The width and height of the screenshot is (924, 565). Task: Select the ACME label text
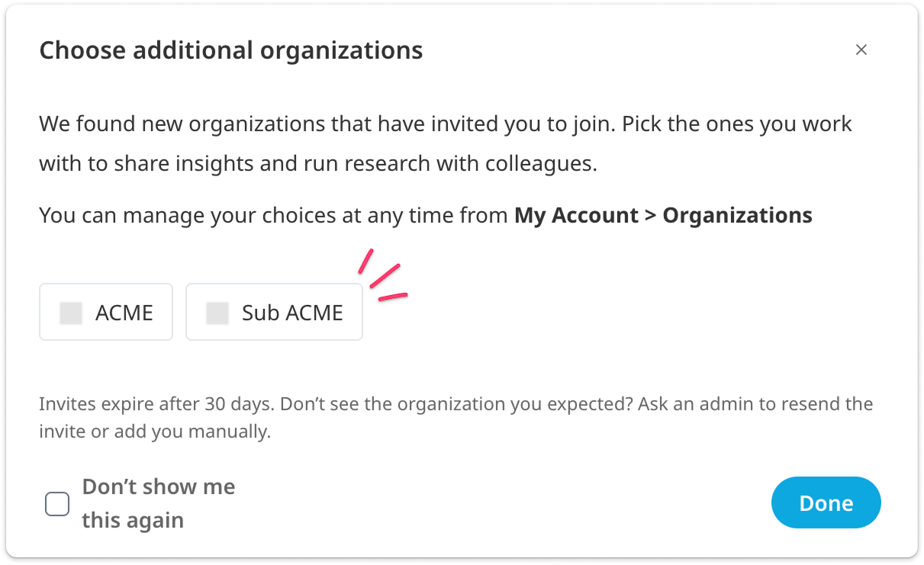(x=124, y=313)
